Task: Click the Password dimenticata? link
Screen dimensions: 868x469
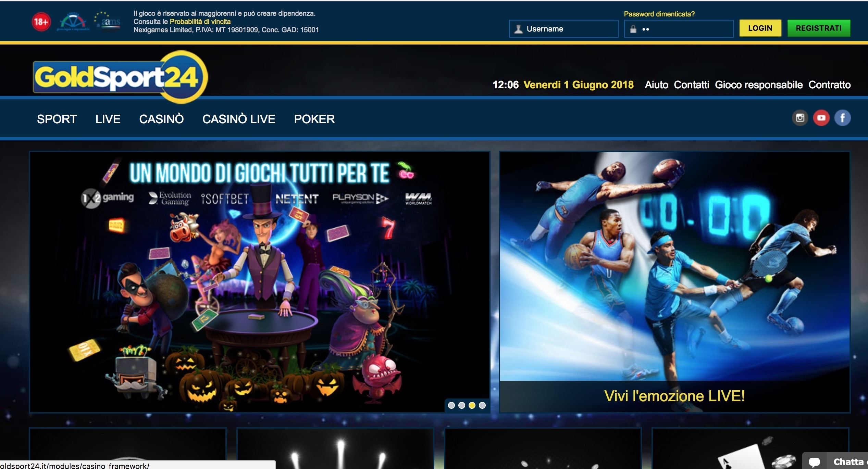Action: [x=659, y=14]
